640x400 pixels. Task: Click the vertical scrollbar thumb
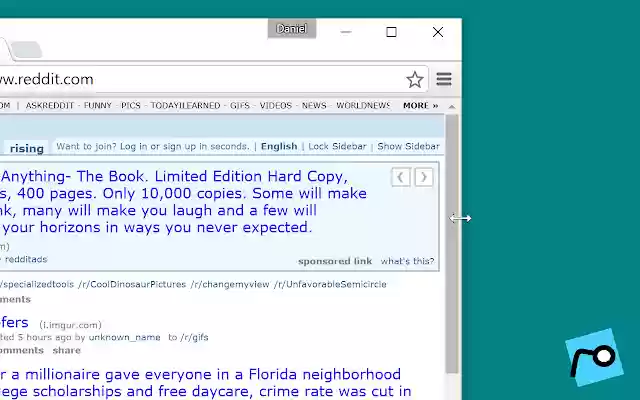click(x=452, y=244)
